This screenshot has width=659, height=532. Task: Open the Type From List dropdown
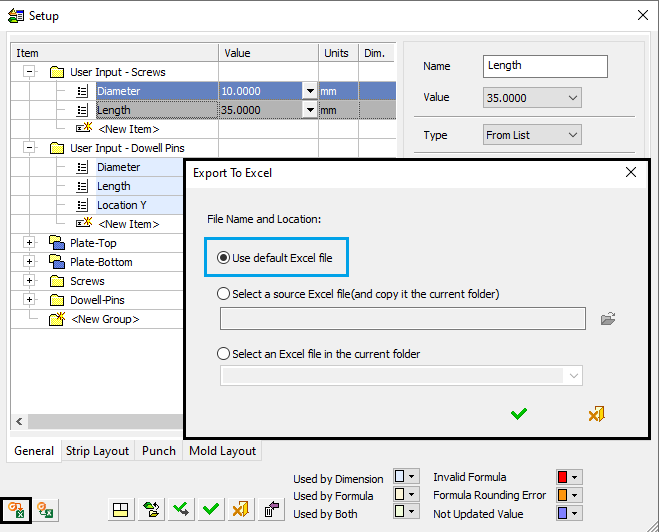tap(532, 134)
